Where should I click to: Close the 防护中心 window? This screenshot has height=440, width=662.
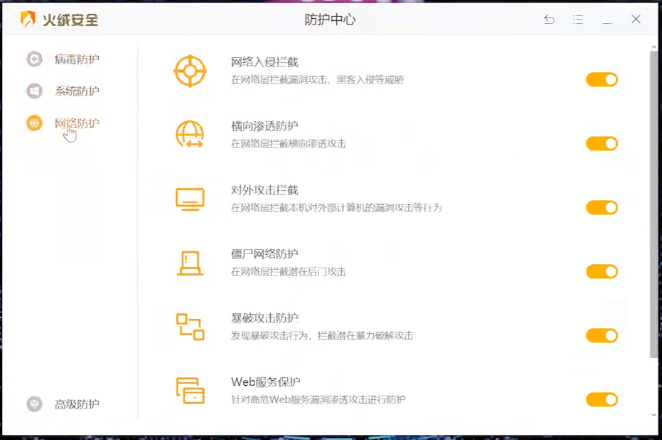[636, 19]
